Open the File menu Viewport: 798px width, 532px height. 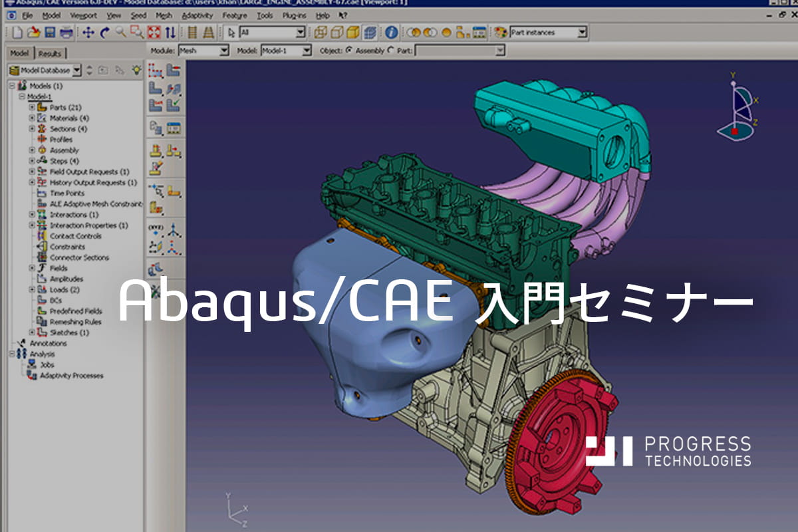tap(27, 15)
